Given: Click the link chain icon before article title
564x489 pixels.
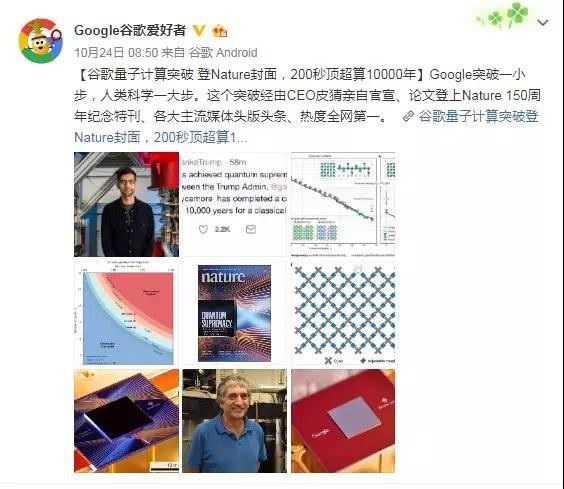Looking at the screenshot, I should point(408,116).
